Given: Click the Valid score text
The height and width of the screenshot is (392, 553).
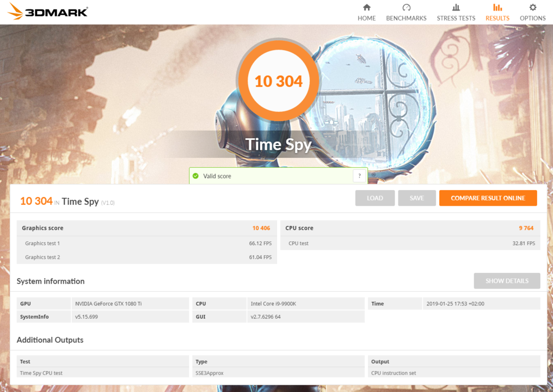Looking at the screenshot, I should click(x=217, y=176).
